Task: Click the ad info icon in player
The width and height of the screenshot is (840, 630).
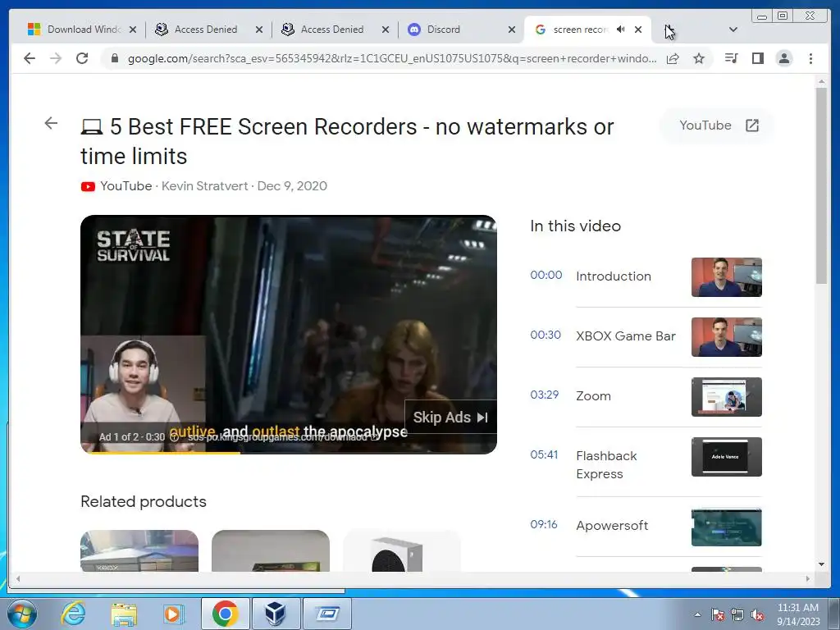Action: click(x=174, y=436)
